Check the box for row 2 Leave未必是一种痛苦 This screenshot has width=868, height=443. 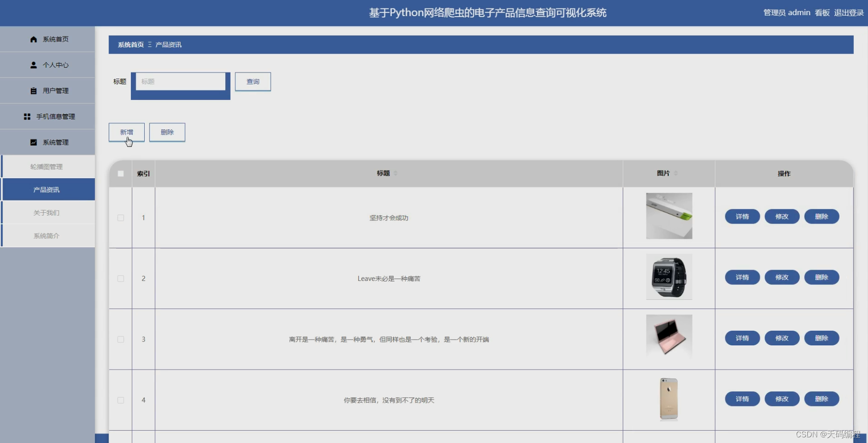click(120, 279)
